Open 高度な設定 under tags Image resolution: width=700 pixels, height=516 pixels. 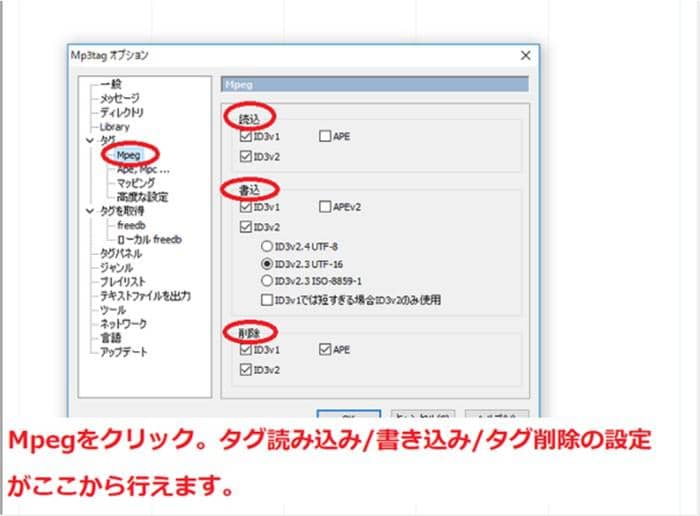tap(142, 197)
